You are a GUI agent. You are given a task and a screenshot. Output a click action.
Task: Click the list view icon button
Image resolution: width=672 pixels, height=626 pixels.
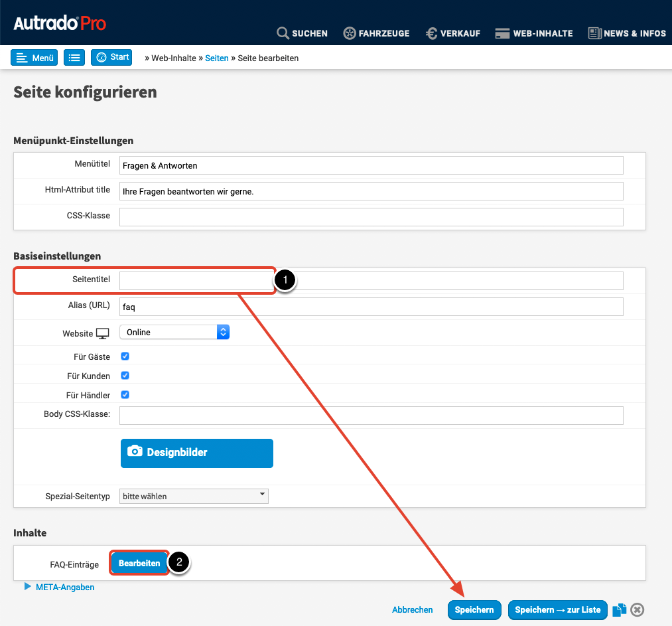click(74, 58)
